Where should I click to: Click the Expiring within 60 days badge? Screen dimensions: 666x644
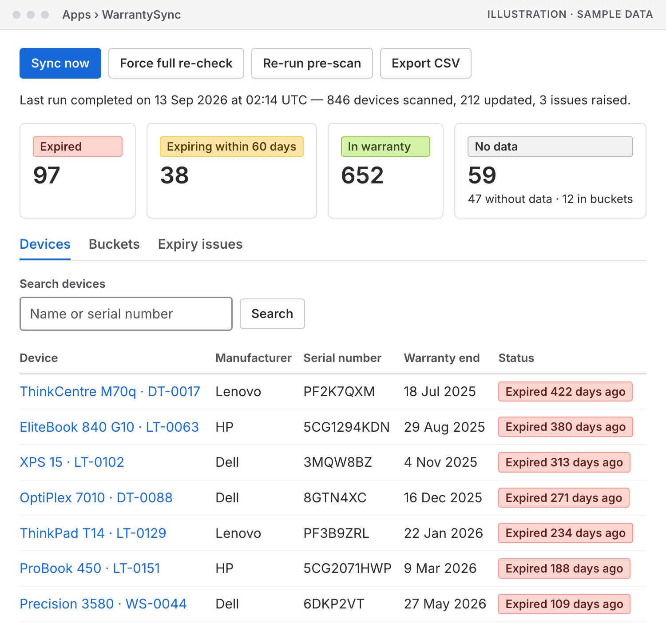coord(232,147)
